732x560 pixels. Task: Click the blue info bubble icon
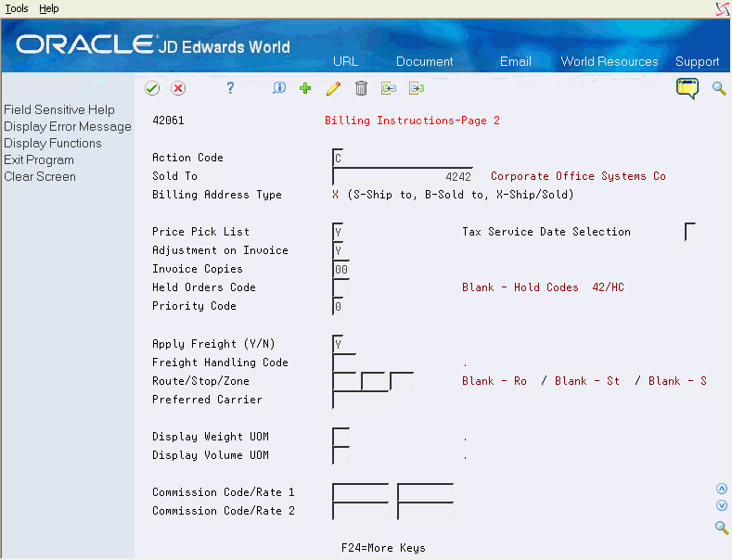tap(279, 88)
